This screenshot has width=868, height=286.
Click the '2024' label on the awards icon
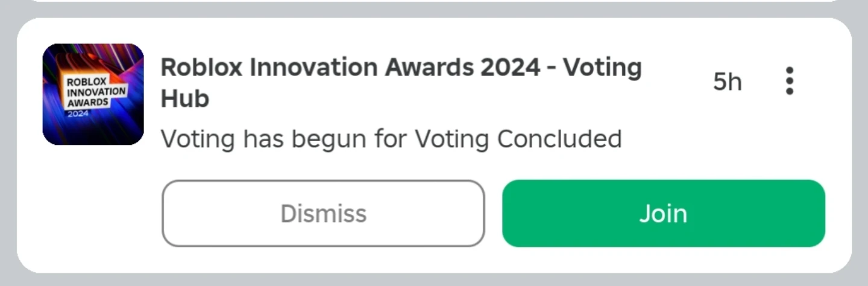[77, 113]
